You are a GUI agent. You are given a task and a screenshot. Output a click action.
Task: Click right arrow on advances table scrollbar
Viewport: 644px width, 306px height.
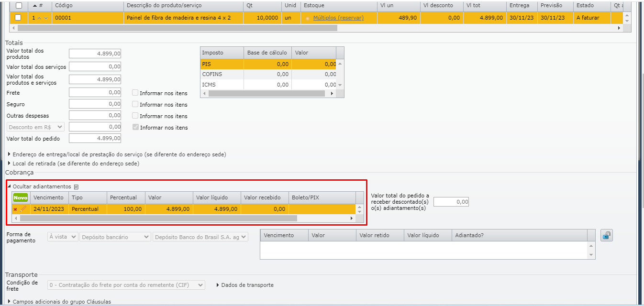352,218
